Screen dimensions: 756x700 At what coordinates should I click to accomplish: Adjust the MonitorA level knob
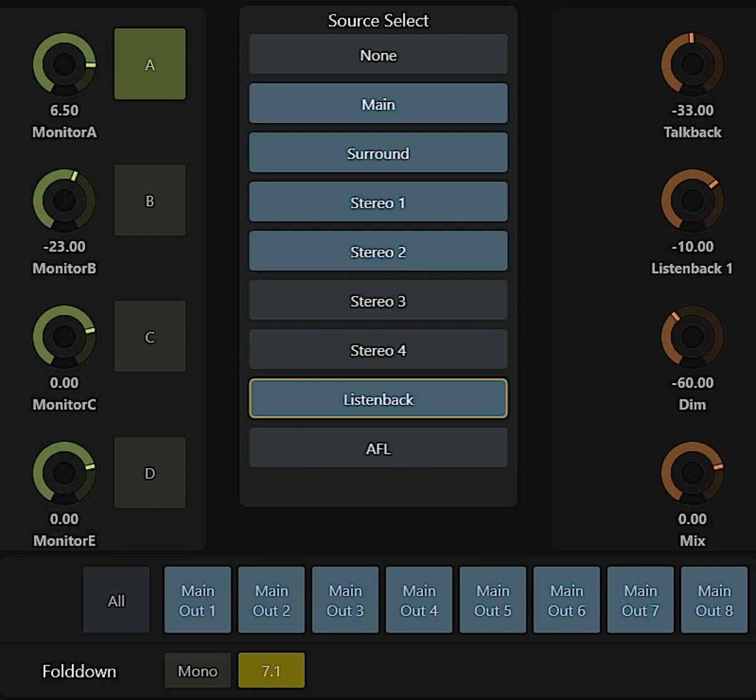click(x=64, y=64)
